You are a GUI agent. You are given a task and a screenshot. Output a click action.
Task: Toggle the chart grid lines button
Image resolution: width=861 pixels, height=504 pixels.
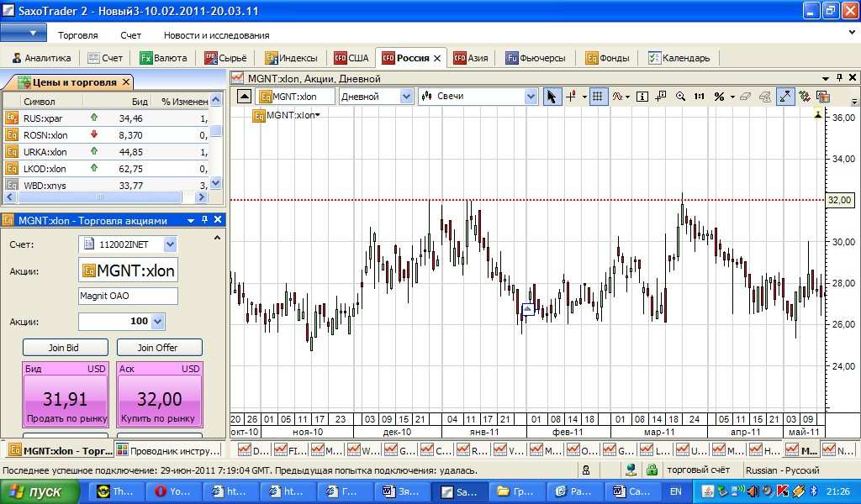pos(598,97)
